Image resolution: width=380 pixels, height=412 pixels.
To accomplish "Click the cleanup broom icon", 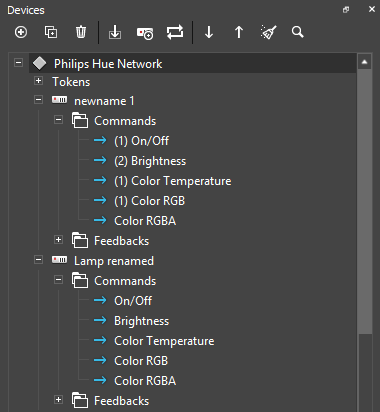I will coord(268,32).
